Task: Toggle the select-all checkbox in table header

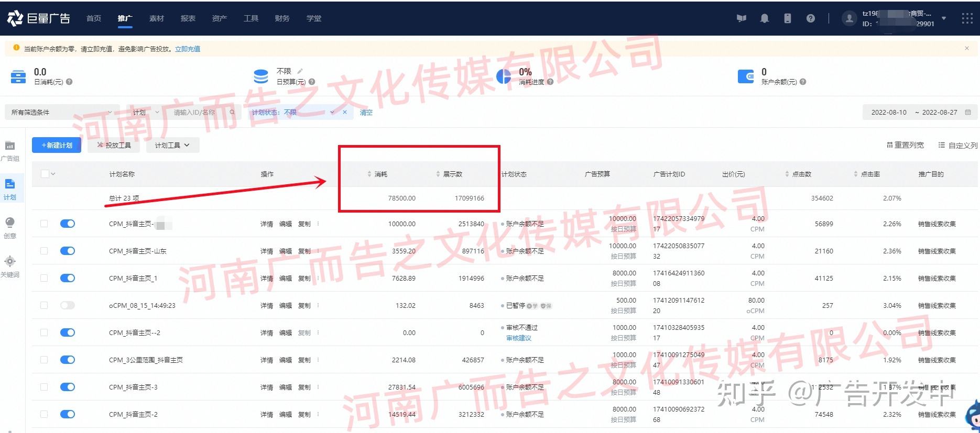Action: [45, 174]
